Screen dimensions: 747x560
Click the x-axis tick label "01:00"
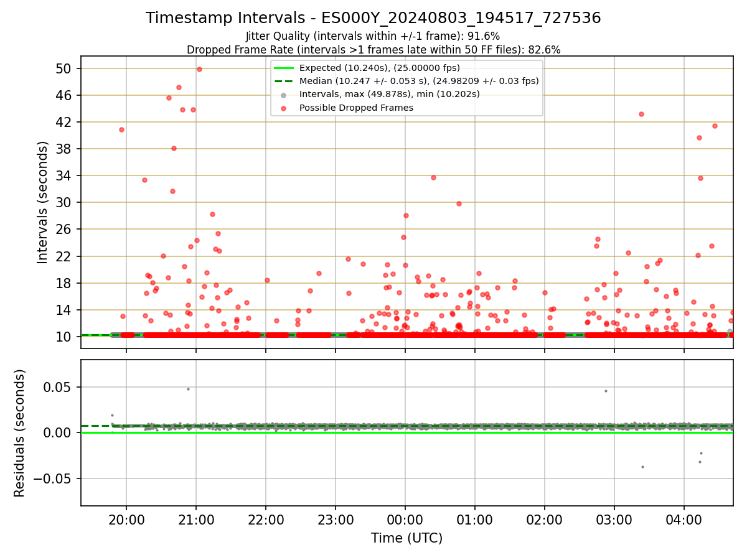coord(475,519)
